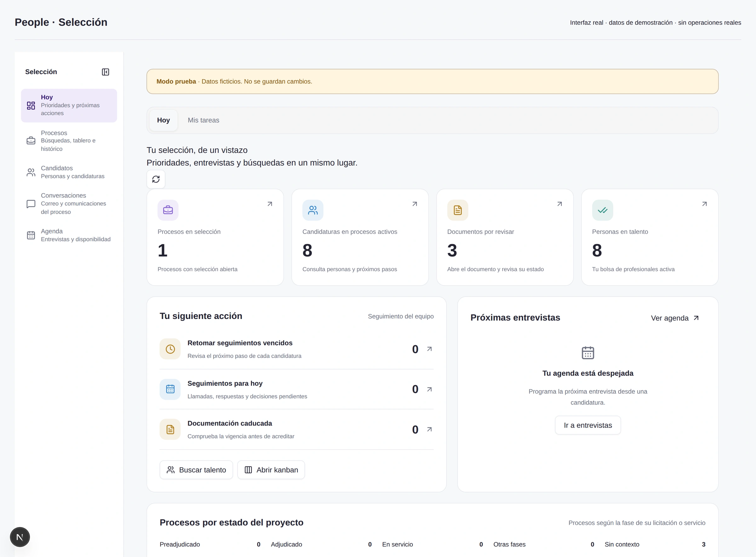Click the Sin contexto status entry
This screenshot has height=557, width=756.
(x=655, y=544)
